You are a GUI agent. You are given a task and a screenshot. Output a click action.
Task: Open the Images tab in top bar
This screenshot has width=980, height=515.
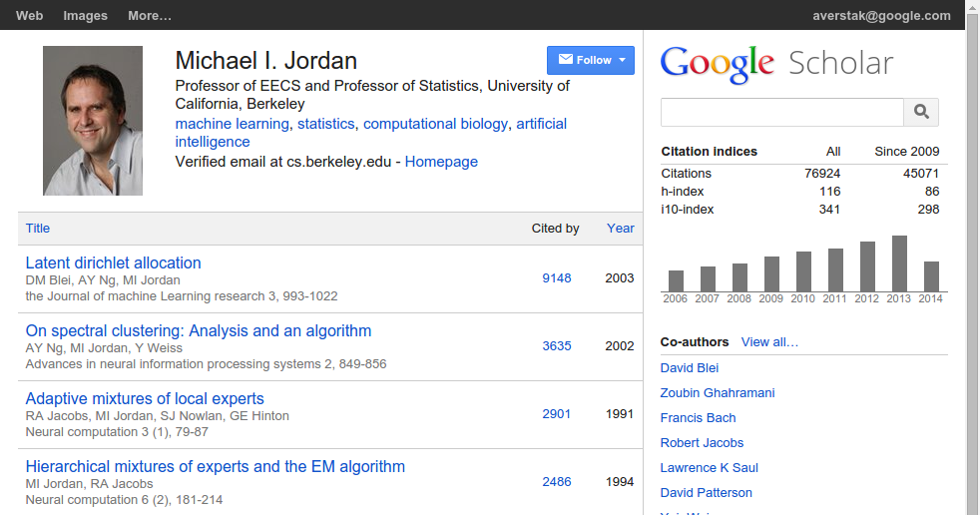(85, 16)
